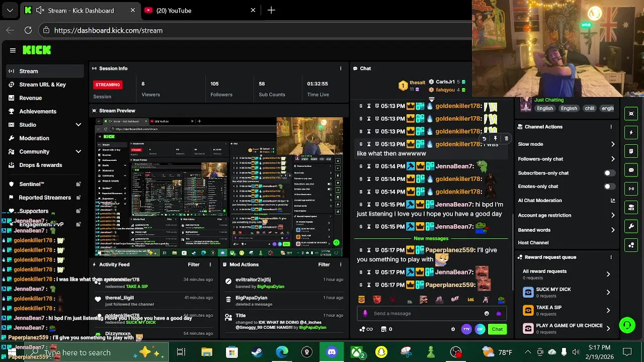644x362 pixels.
Task: Click the Vegemite emote in the quick row
Action: [361, 300]
